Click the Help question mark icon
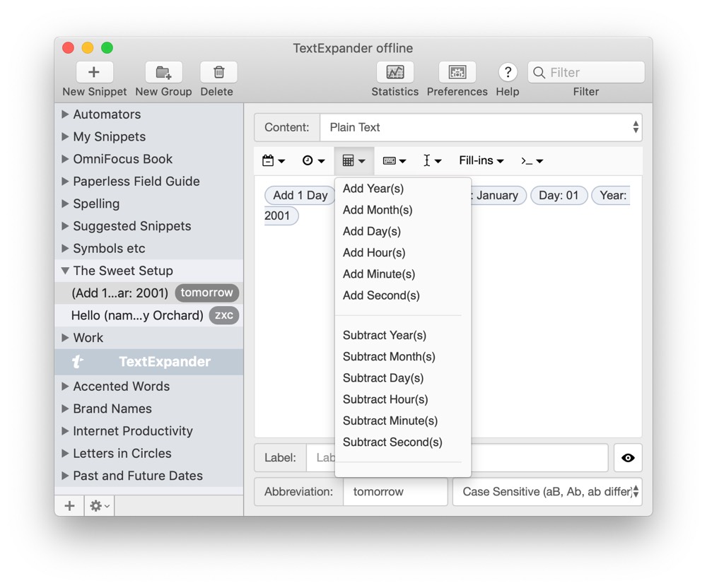The image size is (707, 588). click(508, 72)
